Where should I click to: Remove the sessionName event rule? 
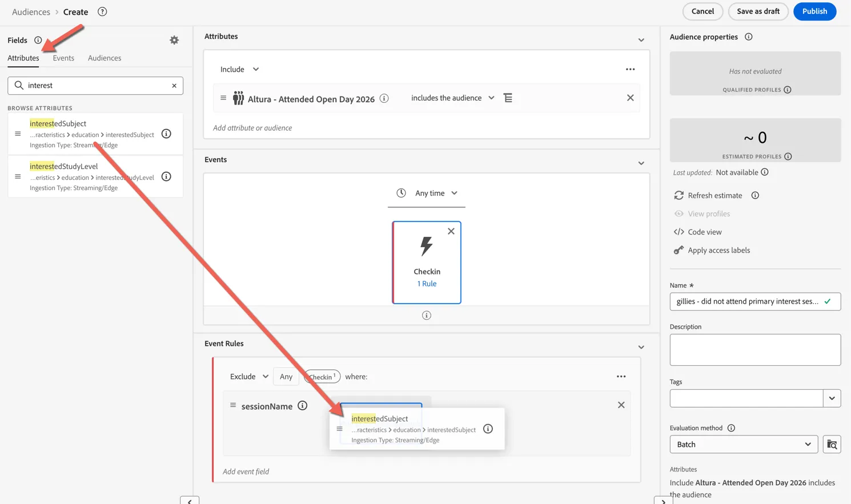tap(621, 405)
